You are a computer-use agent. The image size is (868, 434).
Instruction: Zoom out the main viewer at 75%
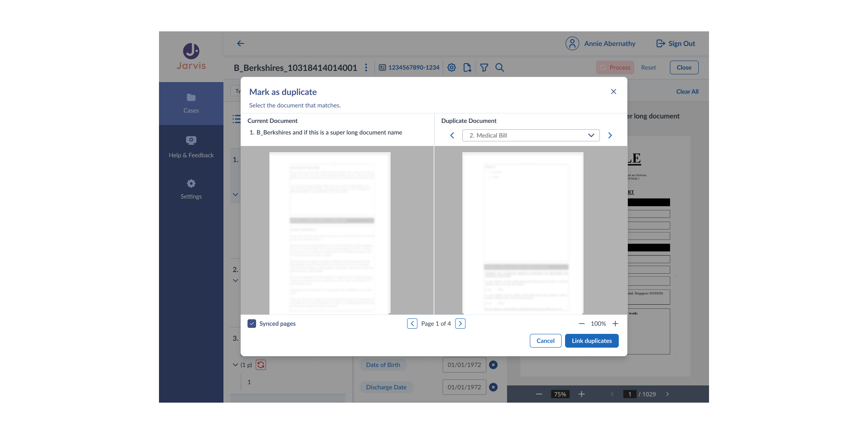pos(539,394)
